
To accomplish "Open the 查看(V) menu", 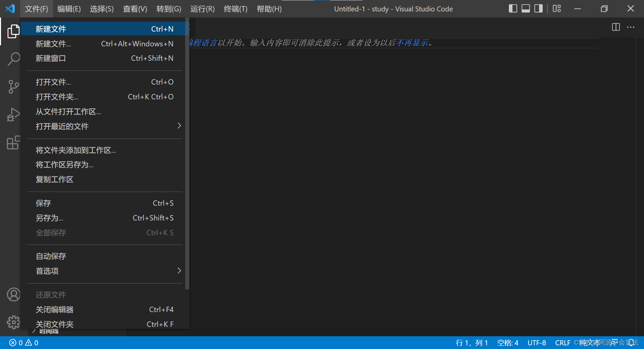I will point(135,9).
